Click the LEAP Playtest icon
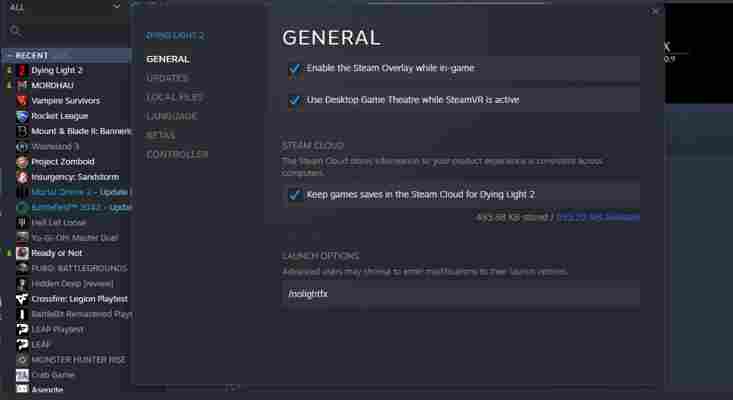This screenshot has height=400, width=733. 22,329
